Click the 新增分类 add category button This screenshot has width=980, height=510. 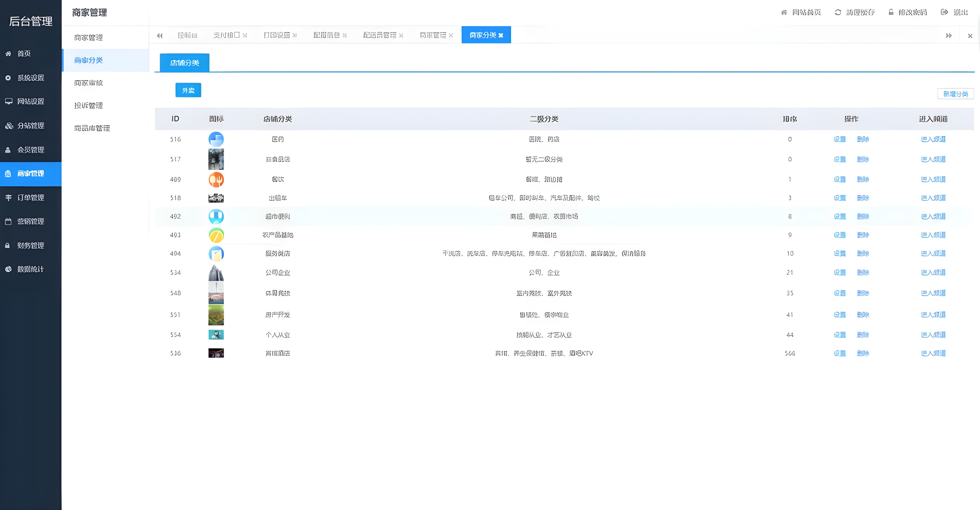(955, 94)
